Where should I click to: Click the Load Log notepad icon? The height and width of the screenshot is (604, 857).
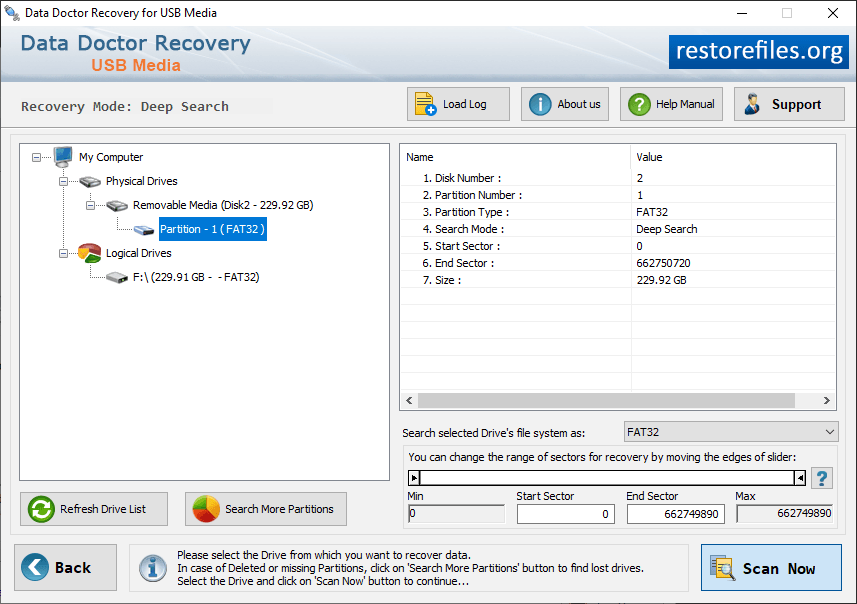[425, 104]
